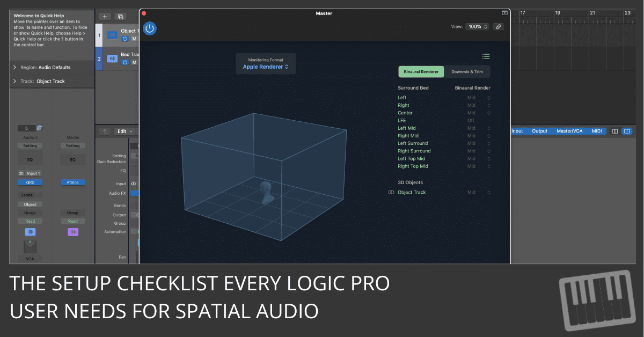Toggle Read automation on Audio 2 strip
The height and width of the screenshot is (337, 644).
[30, 221]
